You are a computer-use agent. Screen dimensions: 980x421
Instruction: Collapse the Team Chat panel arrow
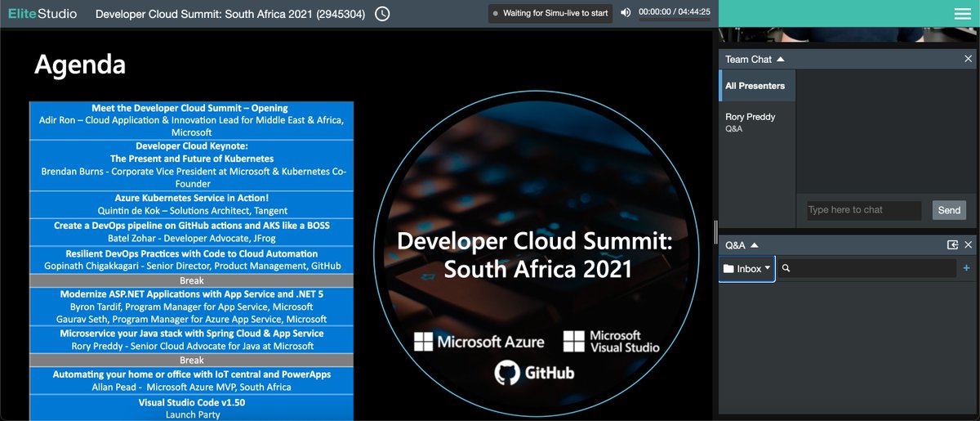[780, 60]
